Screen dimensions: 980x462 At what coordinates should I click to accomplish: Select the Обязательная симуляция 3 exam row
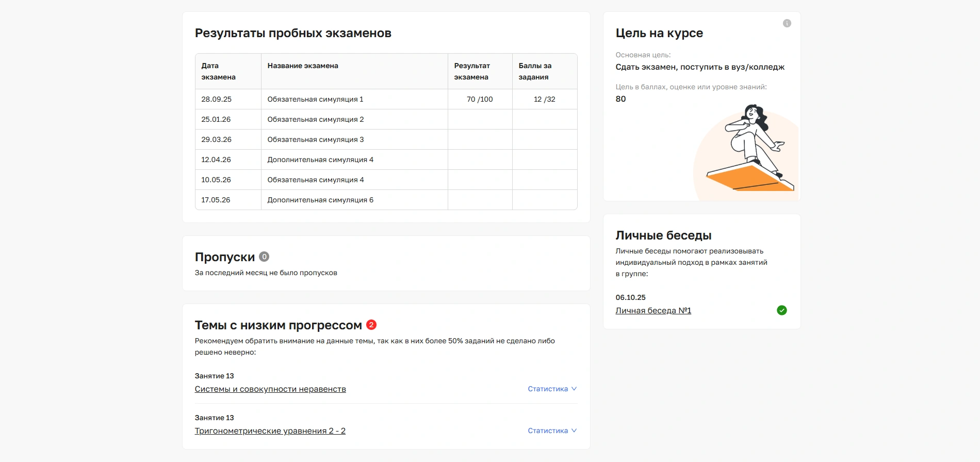pos(315,139)
